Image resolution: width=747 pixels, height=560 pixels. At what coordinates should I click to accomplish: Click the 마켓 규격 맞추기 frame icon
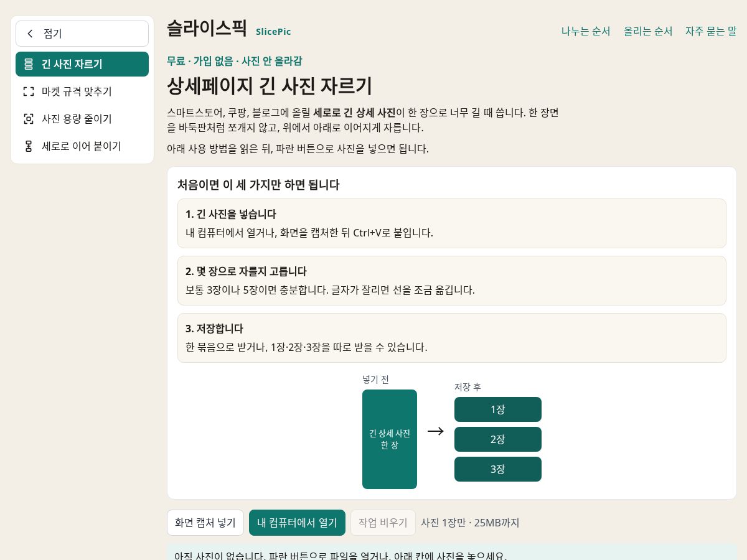click(x=29, y=91)
